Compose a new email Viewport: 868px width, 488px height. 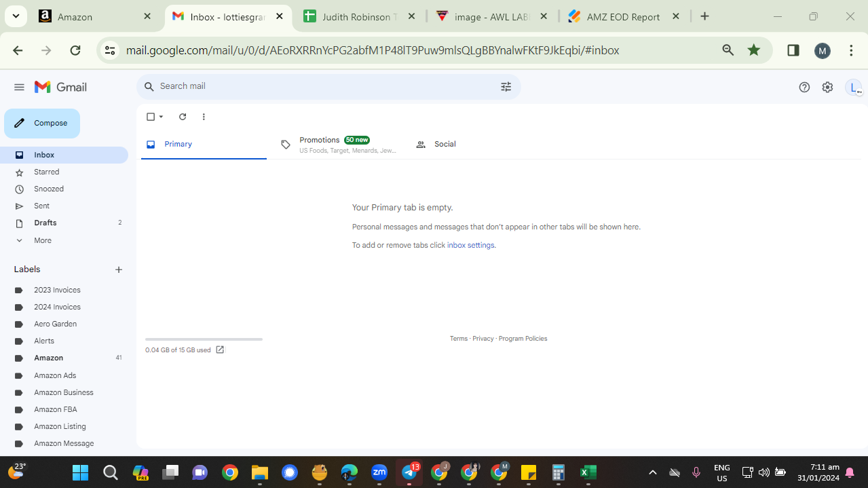[42, 124]
